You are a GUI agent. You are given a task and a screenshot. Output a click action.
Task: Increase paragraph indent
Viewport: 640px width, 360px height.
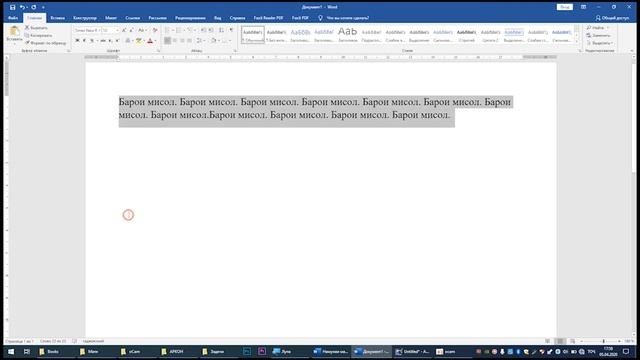click(211, 30)
